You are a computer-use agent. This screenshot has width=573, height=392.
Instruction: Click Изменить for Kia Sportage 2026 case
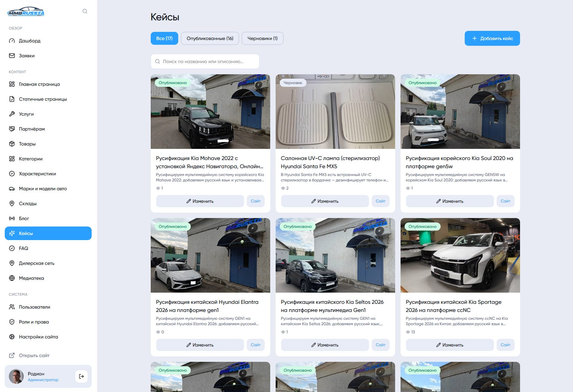[450, 345]
